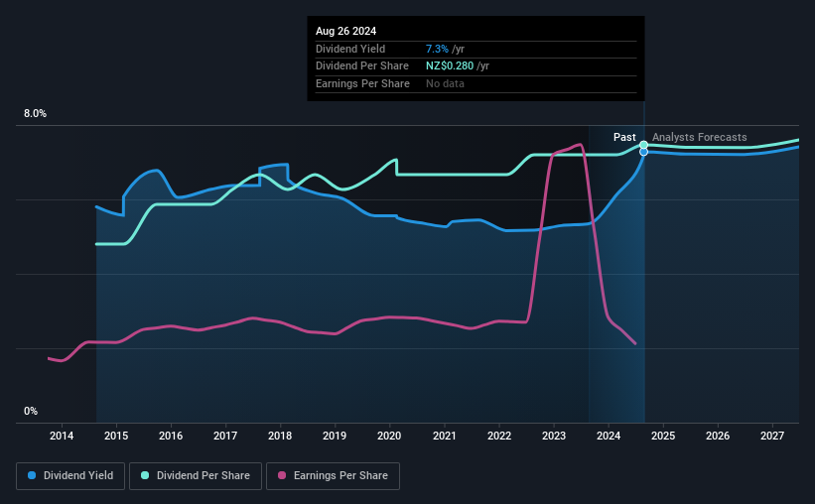This screenshot has height=504, width=815.
Task: Toggle the Dividend Per Share legend button
Action: coord(196,476)
